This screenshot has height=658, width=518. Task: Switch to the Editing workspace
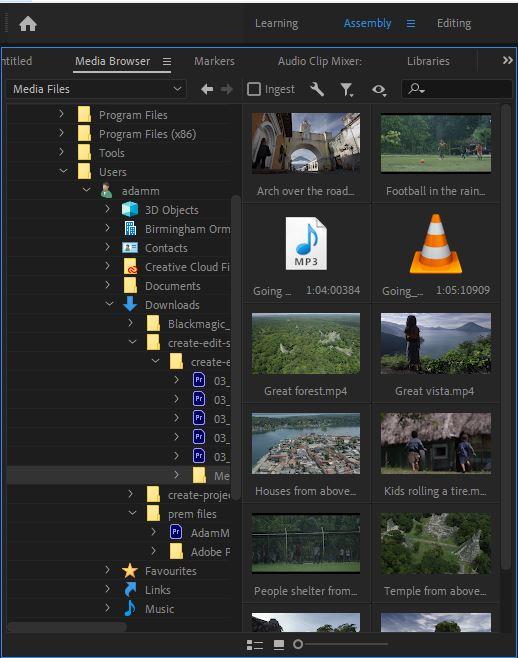tap(454, 24)
